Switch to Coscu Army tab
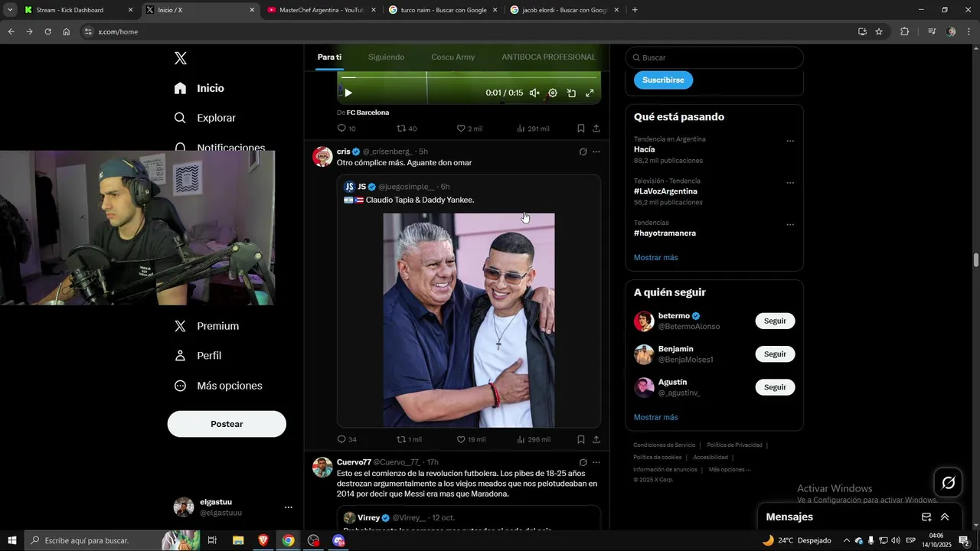The height and width of the screenshot is (551, 980). [x=453, y=57]
